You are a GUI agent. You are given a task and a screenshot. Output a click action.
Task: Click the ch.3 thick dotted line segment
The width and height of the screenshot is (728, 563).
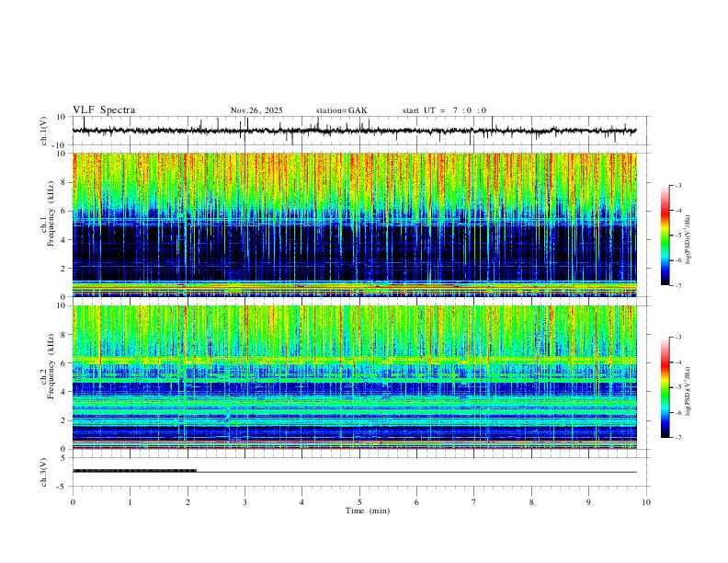pyautogui.click(x=134, y=471)
